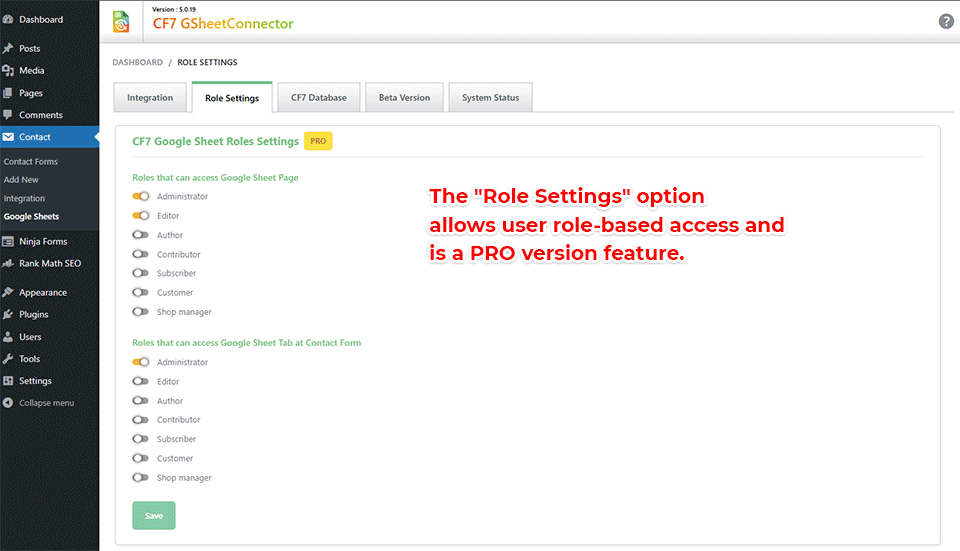
Task: Enable Author access to Contact Form tab
Action: (x=141, y=400)
